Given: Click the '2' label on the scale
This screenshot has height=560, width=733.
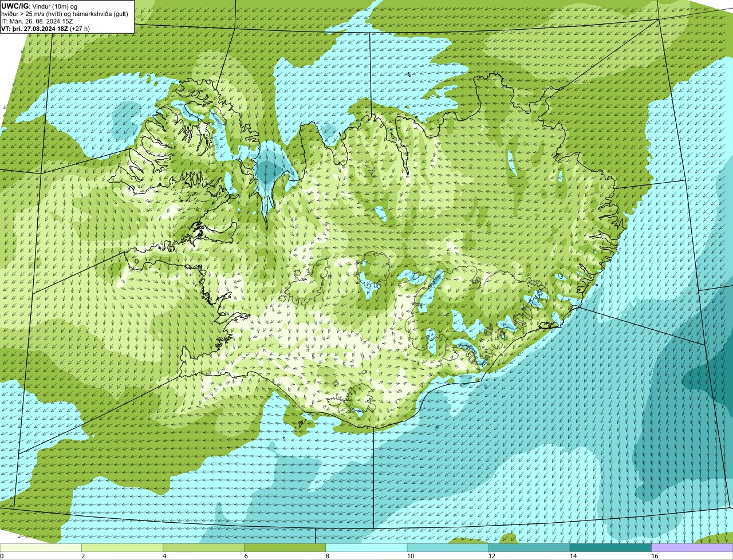Looking at the screenshot, I should 83,556.
